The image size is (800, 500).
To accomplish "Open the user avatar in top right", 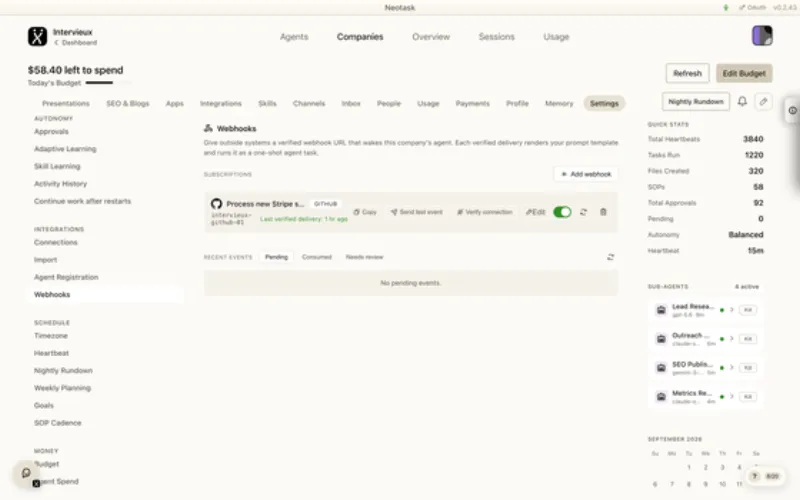I will pyautogui.click(x=762, y=36).
